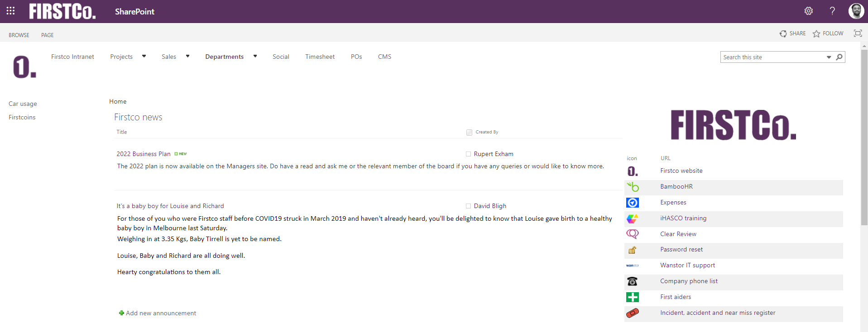Open the Wanstor IT support link

click(688, 265)
